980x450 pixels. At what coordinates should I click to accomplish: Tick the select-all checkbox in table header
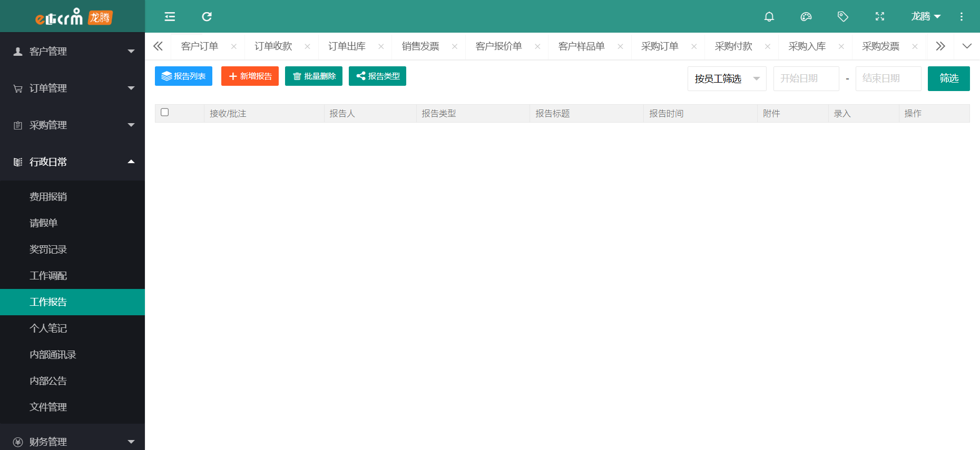(165, 113)
